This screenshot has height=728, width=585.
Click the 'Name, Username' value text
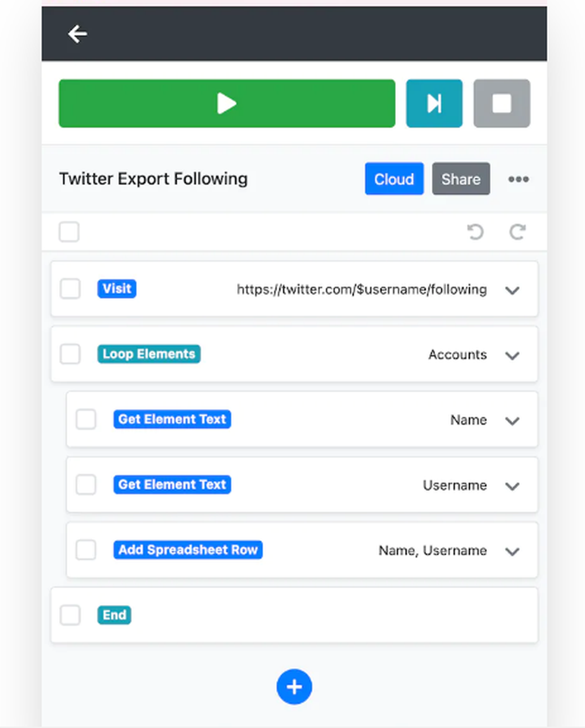[433, 551]
